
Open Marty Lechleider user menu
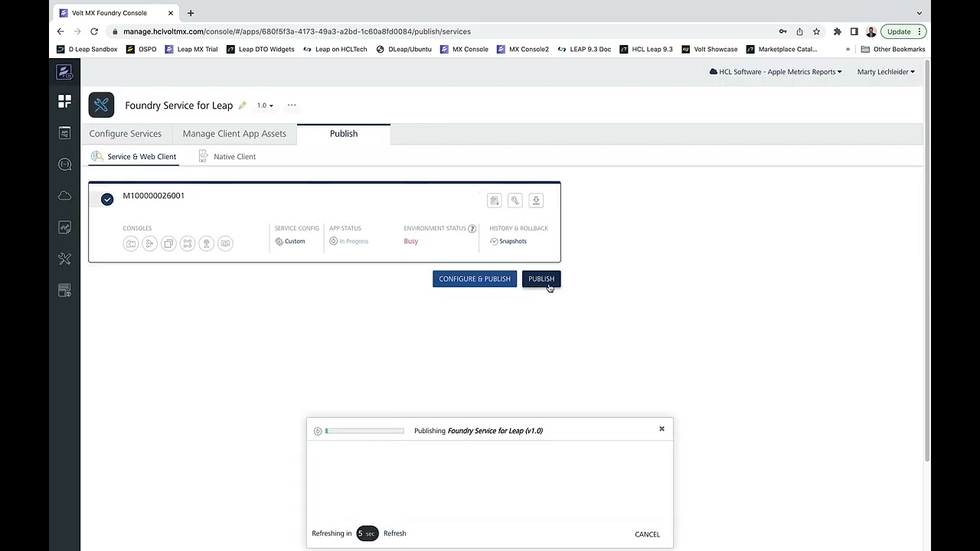(886, 72)
